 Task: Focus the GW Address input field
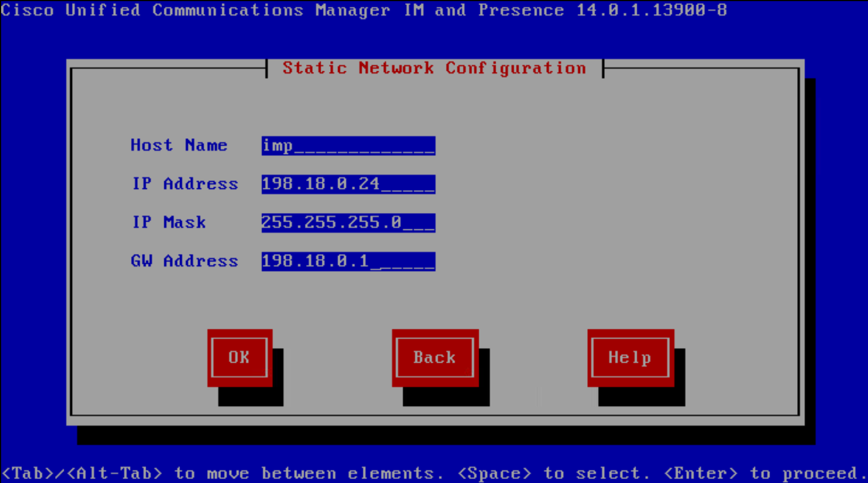click(x=348, y=261)
